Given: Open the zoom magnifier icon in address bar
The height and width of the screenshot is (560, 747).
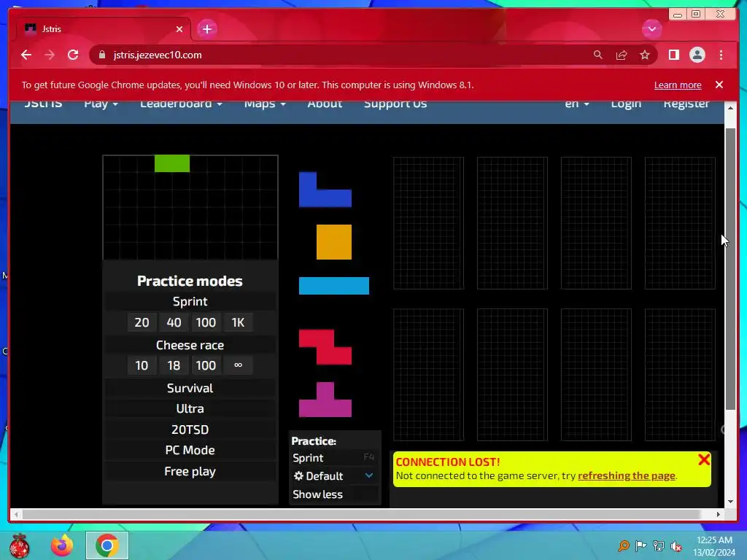Looking at the screenshot, I should (598, 55).
